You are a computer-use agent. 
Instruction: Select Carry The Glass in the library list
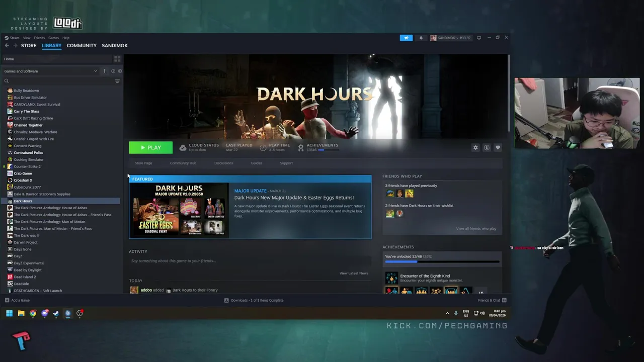(x=26, y=111)
